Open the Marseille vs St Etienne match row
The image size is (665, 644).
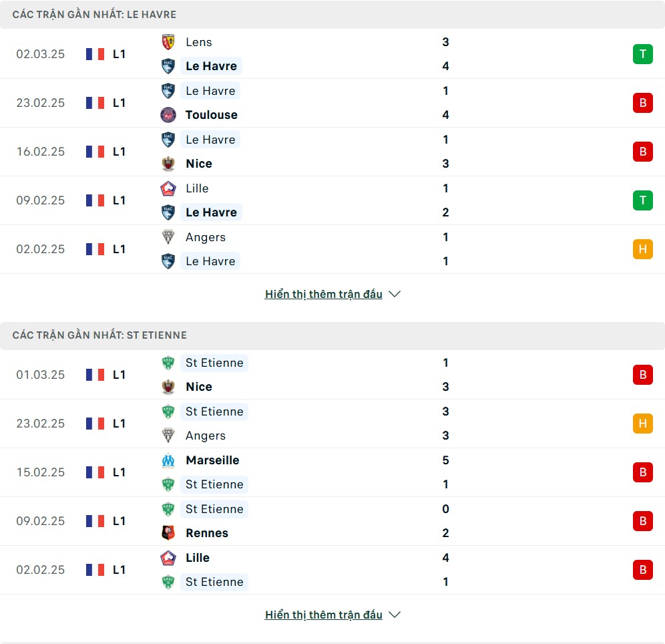[334, 472]
